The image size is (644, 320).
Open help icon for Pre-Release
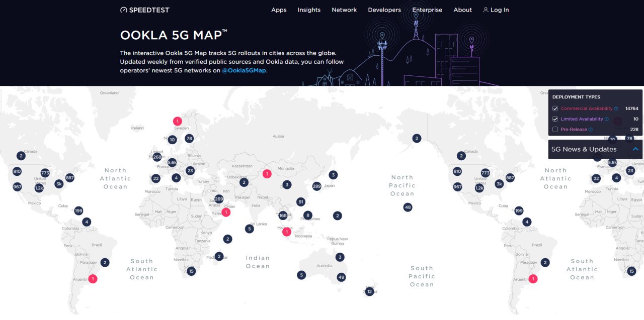point(591,130)
